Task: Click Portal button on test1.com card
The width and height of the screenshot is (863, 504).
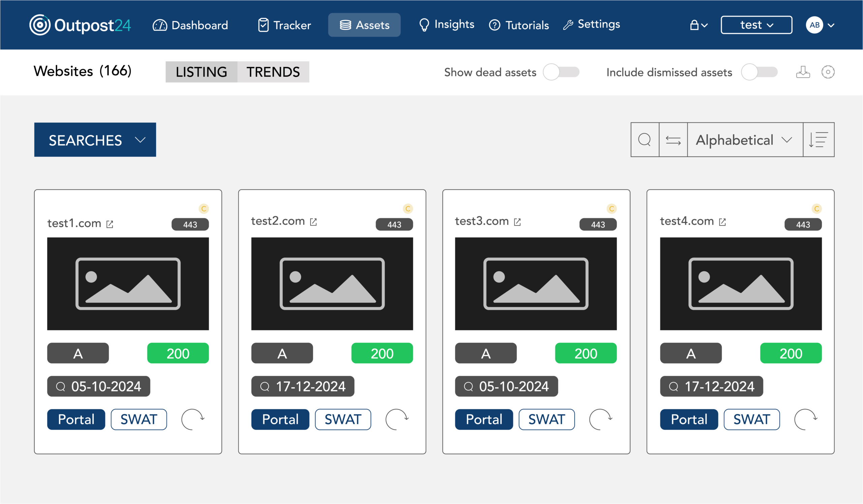Action: (76, 419)
